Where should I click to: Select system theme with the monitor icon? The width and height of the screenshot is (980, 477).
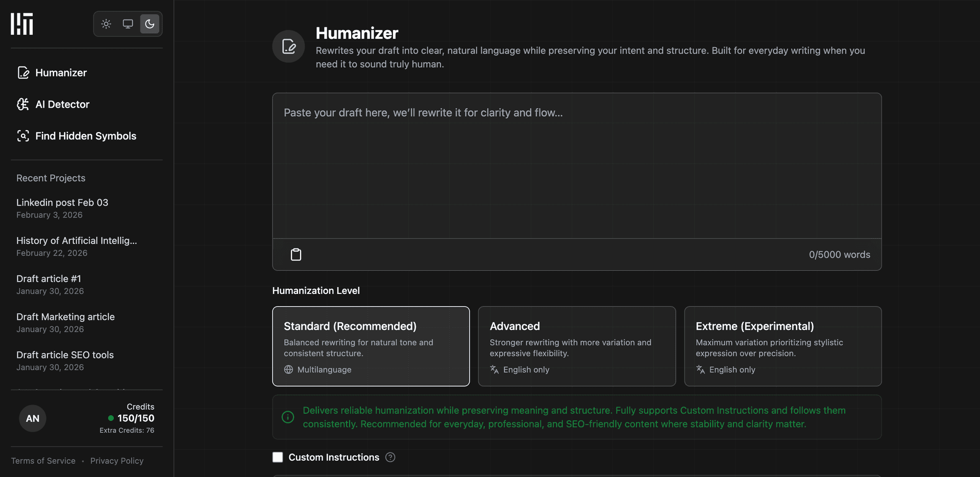[x=128, y=24]
